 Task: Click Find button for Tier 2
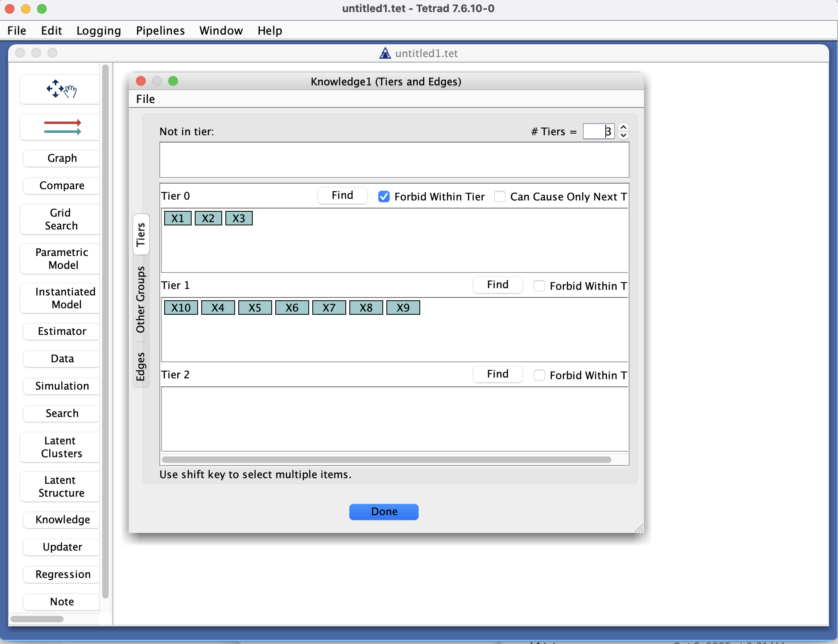pyautogui.click(x=498, y=374)
